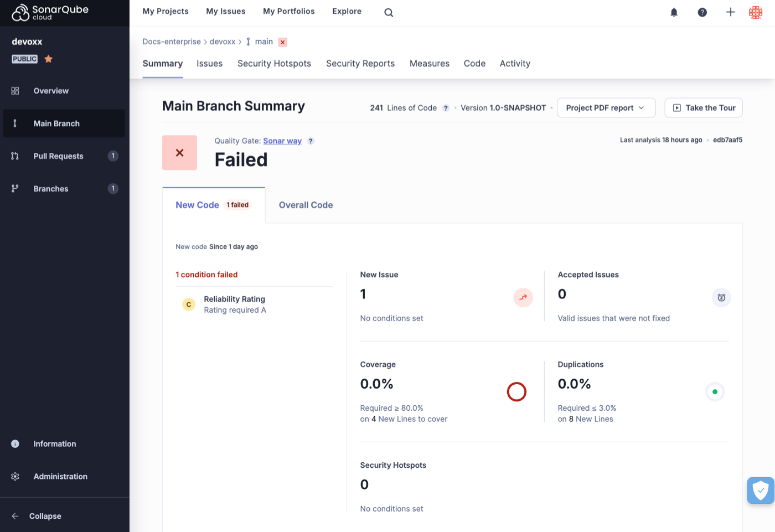The width and height of the screenshot is (775, 532).
Task: Click the plus icon to create a project
Action: pos(730,12)
